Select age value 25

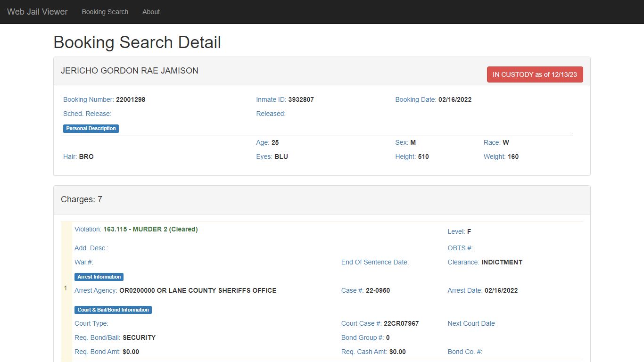(275, 142)
